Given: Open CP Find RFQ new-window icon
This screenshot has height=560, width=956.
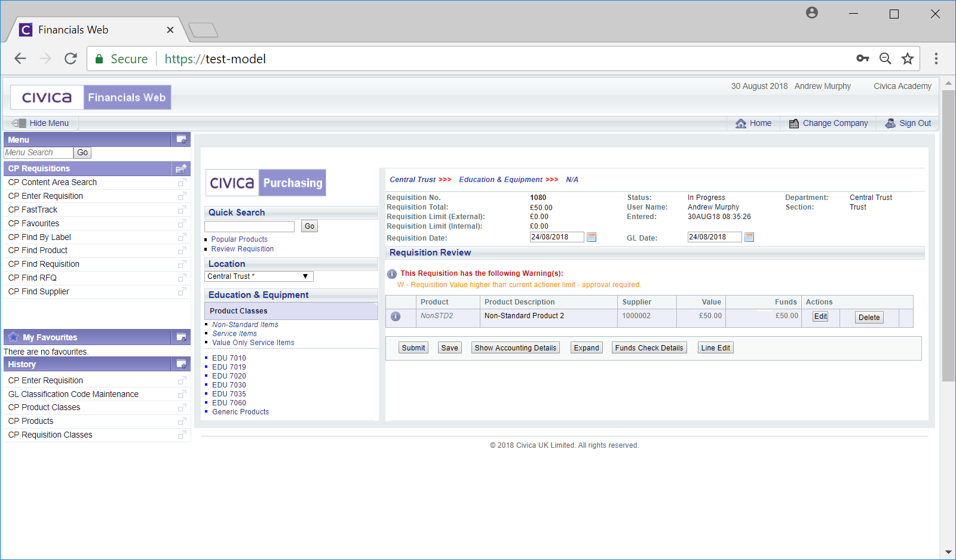Looking at the screenshot, I should click(182, 278).
